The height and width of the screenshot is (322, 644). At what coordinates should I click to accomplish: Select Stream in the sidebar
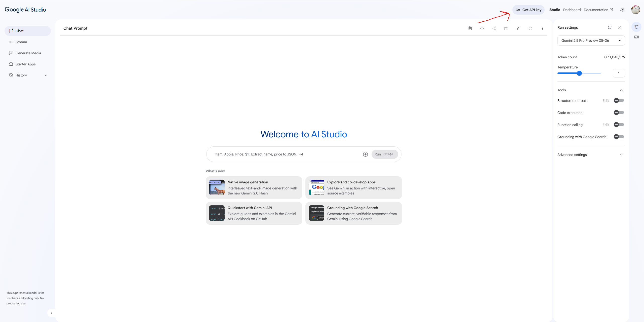point(28,42)
